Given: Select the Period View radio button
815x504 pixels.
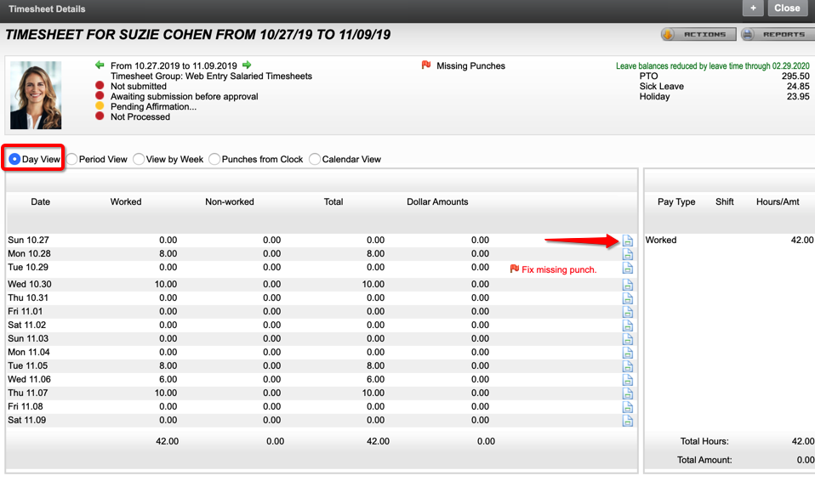Looking at the screenshot, I should [72, 158].
